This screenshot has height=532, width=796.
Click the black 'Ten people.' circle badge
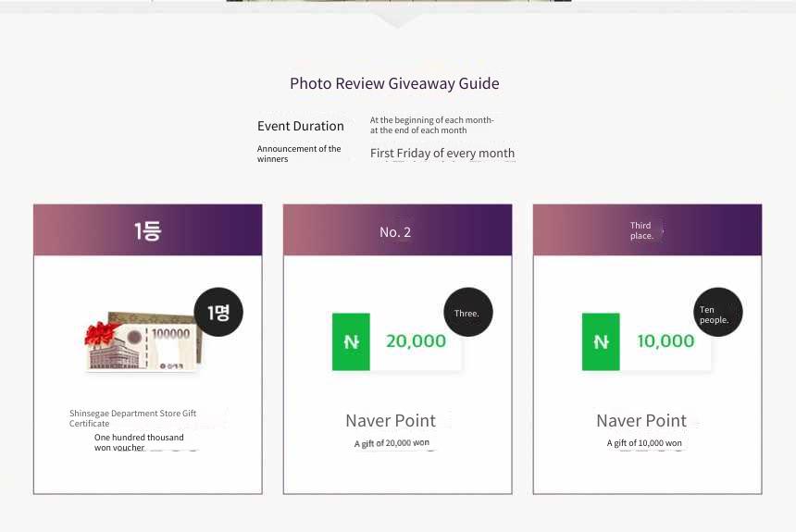[718, 312]
